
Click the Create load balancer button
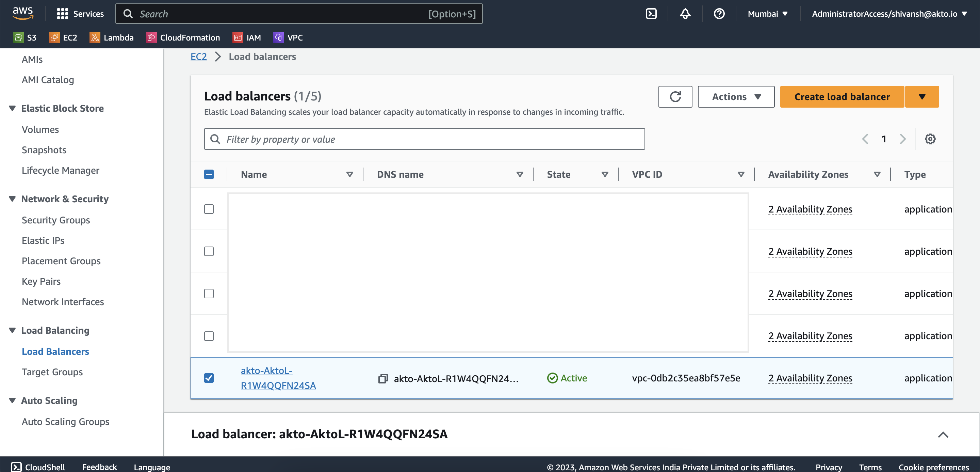click(842, 96)
